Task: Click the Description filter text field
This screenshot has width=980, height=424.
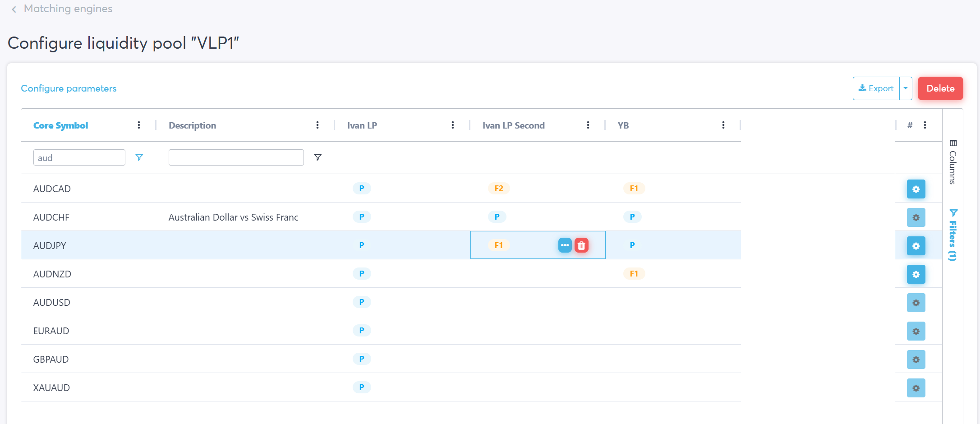Action: (x=236, y=157)
